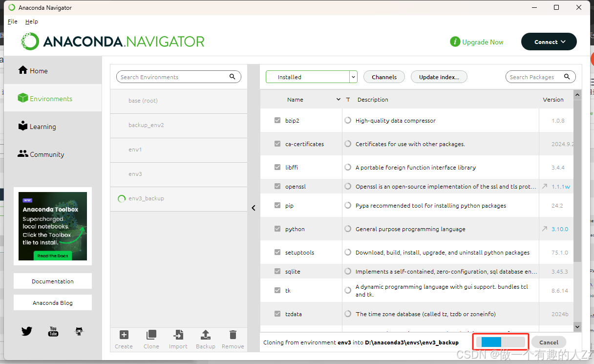Click the package list scroll-down arrow
The height and width of the screenshot is (364, 594).
[577, 326]
